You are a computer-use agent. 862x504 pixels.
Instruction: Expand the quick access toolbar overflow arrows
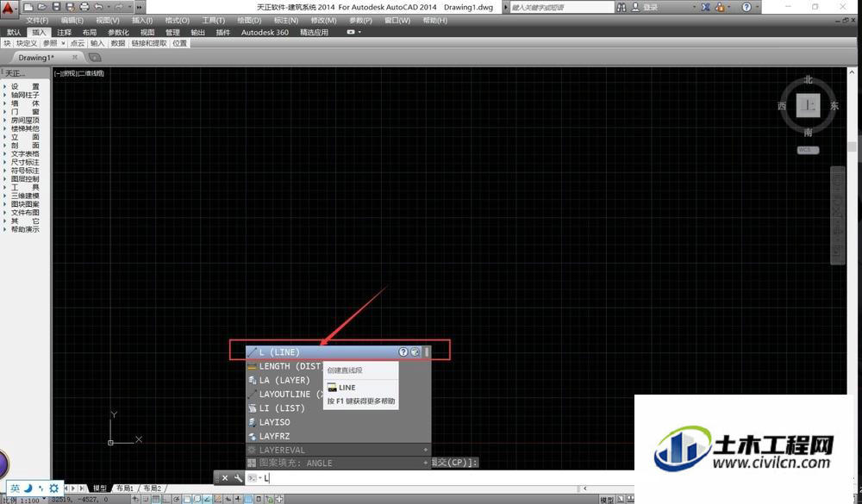point(139,7)
